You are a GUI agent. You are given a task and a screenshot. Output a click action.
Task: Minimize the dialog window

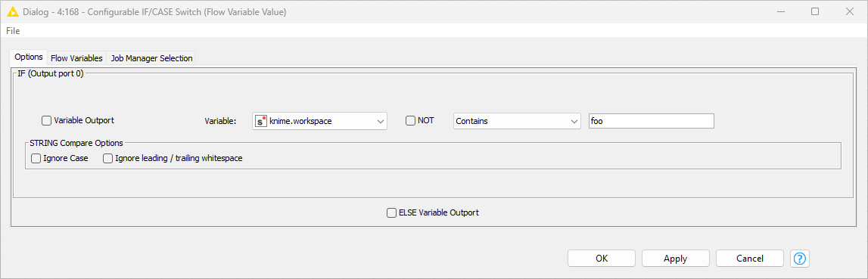point(781,11)
